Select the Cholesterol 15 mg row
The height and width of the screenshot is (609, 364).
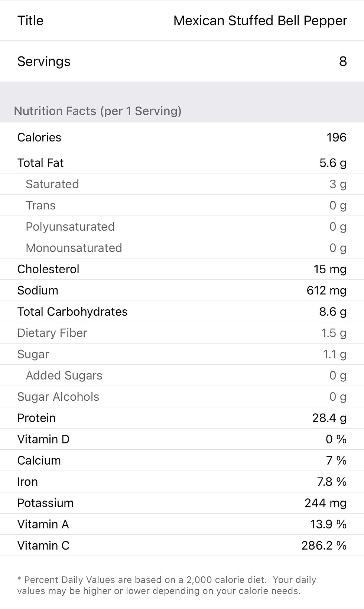point(182,269)
